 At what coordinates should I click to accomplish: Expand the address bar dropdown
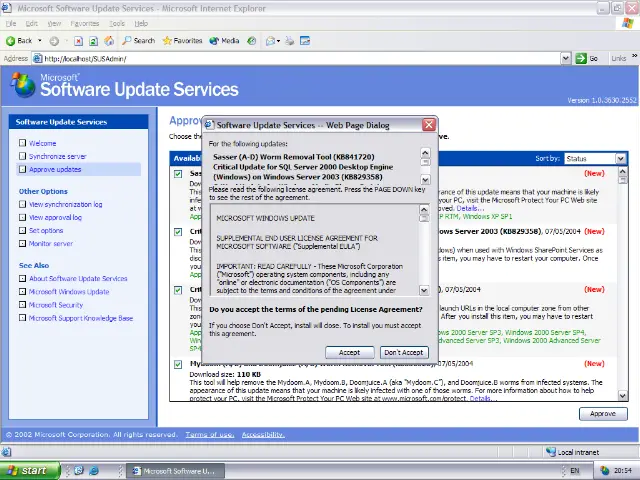coord(565,58)
